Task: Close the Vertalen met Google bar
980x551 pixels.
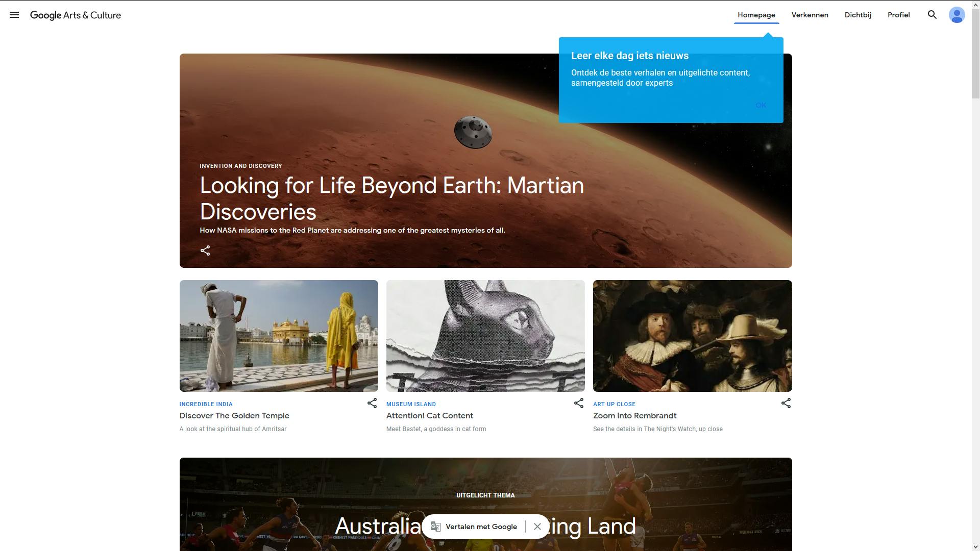Action: [537, 527]
